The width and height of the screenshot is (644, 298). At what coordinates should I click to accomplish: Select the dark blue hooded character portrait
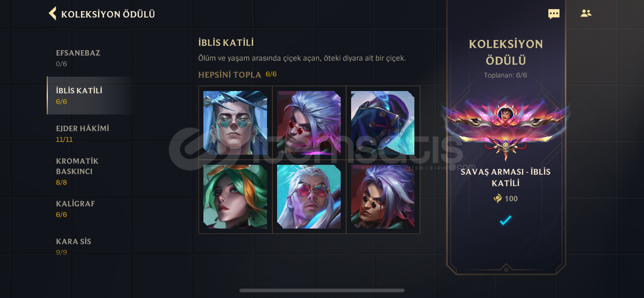[383, 123]
